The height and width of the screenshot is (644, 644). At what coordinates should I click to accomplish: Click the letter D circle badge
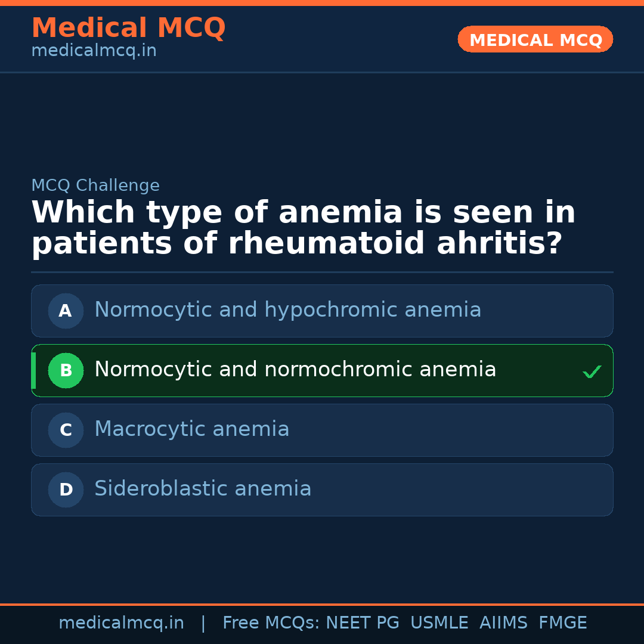coord(66,490)
